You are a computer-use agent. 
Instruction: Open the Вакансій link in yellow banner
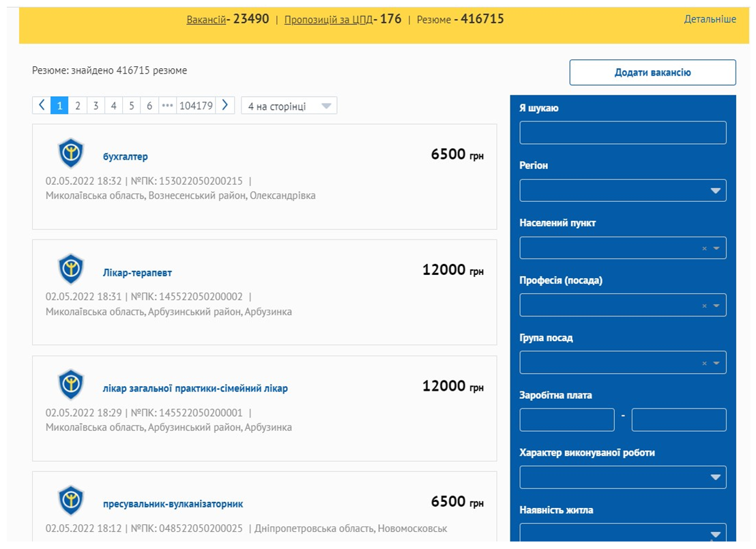206,20
